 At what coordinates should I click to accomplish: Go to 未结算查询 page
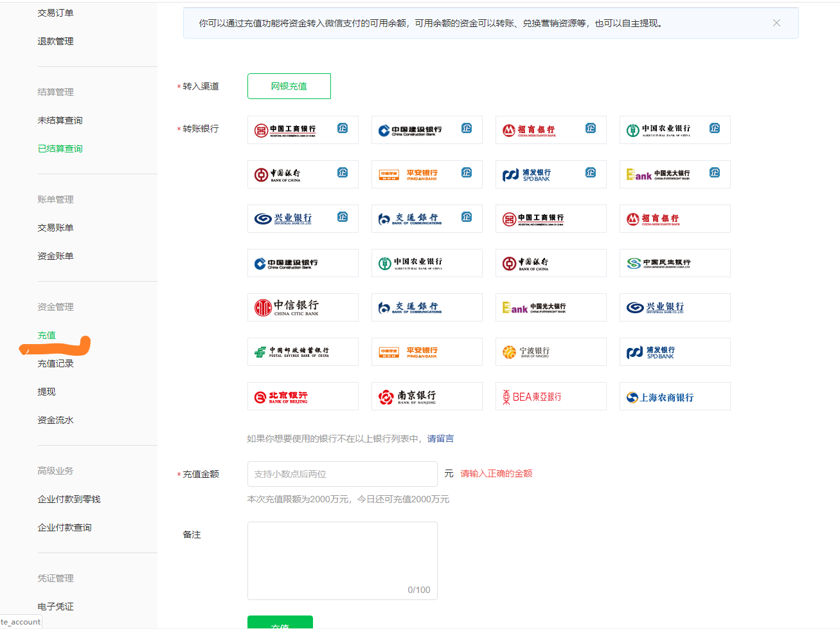[60, 120]
